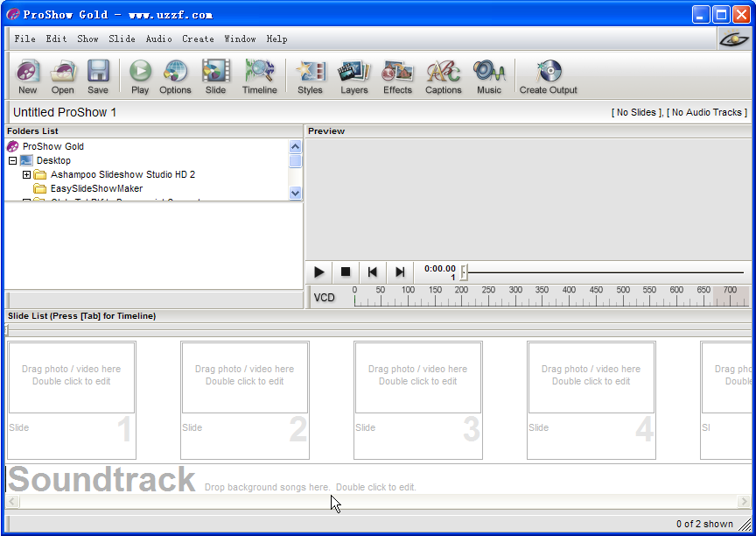Image resolution: width=756 pixels, height=536 pixels.
Task: Open a show with the Open icon
Action: [x=63, y=76]
